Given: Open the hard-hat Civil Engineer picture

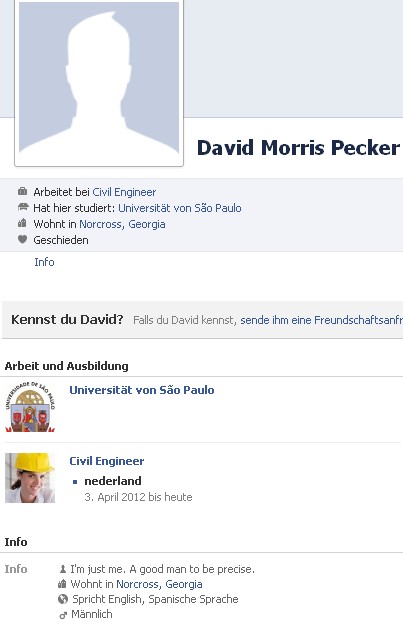Looking at the screenshot, I should [30, 478].
